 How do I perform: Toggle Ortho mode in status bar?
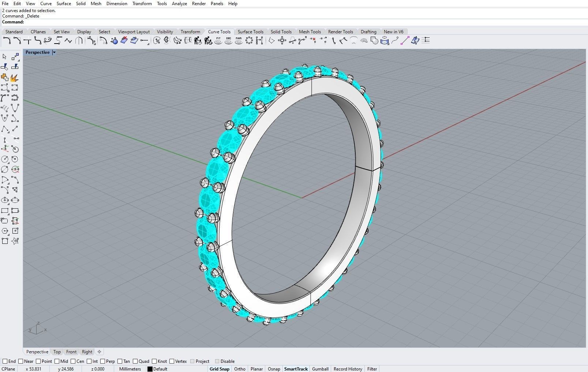pyautogui.click(x=240, y=369)
